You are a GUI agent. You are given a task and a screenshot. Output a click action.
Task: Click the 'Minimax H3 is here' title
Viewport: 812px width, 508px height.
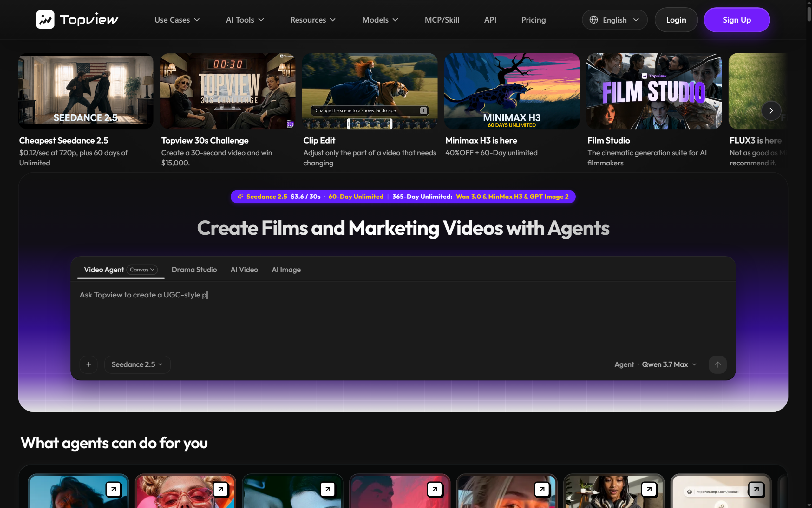pos(481,140)
